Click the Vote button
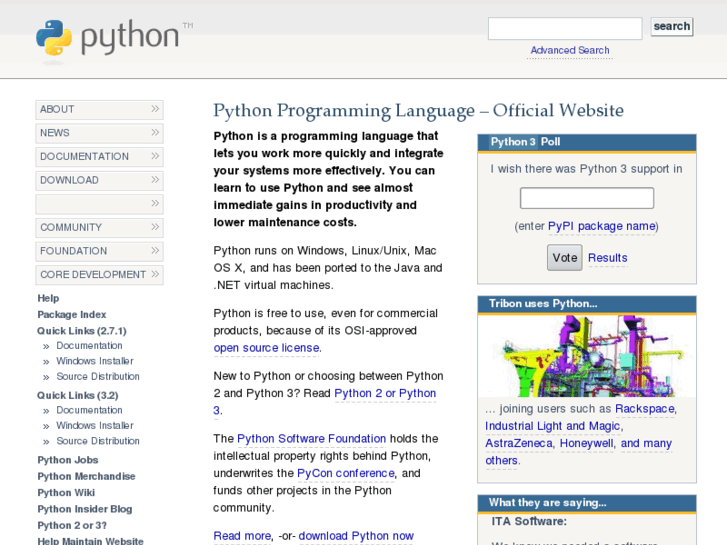The width and height of the screenshot is (727, 545). [565, 257]
